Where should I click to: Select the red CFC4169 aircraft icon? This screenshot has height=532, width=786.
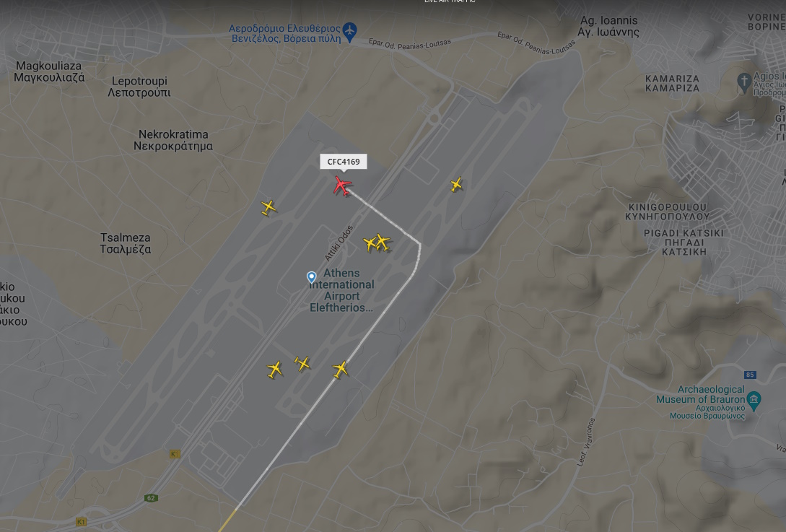pos(342,186)
